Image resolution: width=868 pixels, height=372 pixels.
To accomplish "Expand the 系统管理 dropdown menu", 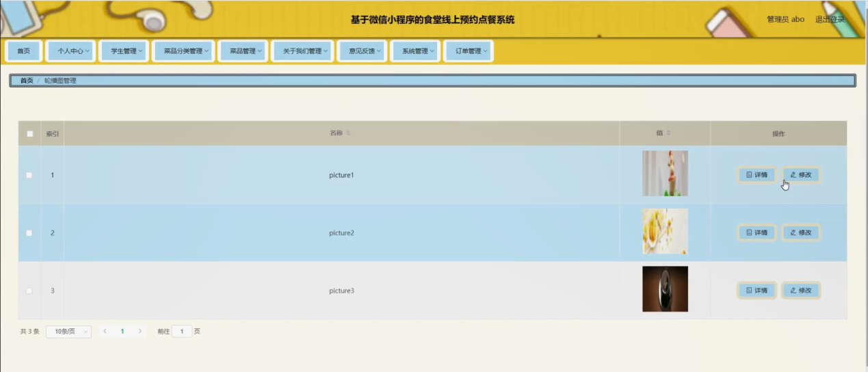I will click(415, 51).
